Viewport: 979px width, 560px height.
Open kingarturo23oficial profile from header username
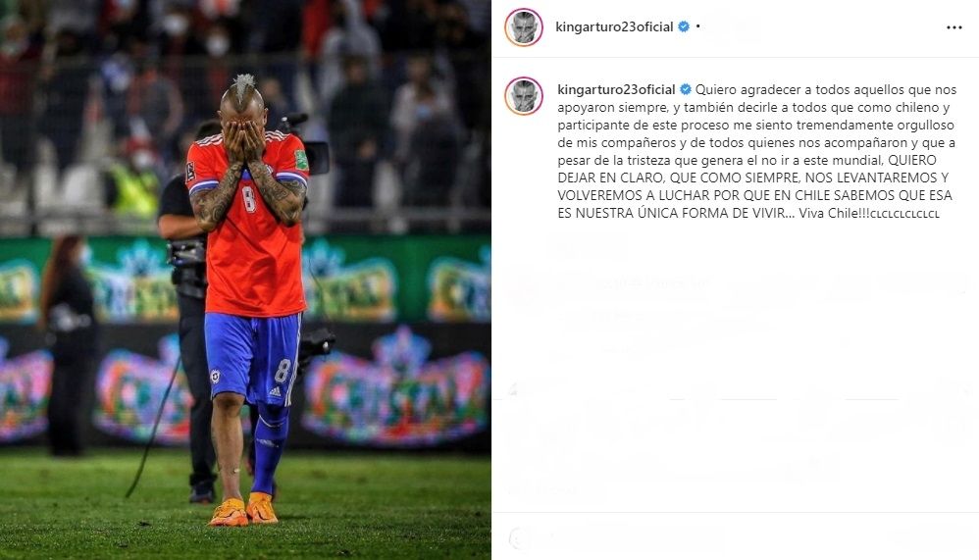coord(614,26)
